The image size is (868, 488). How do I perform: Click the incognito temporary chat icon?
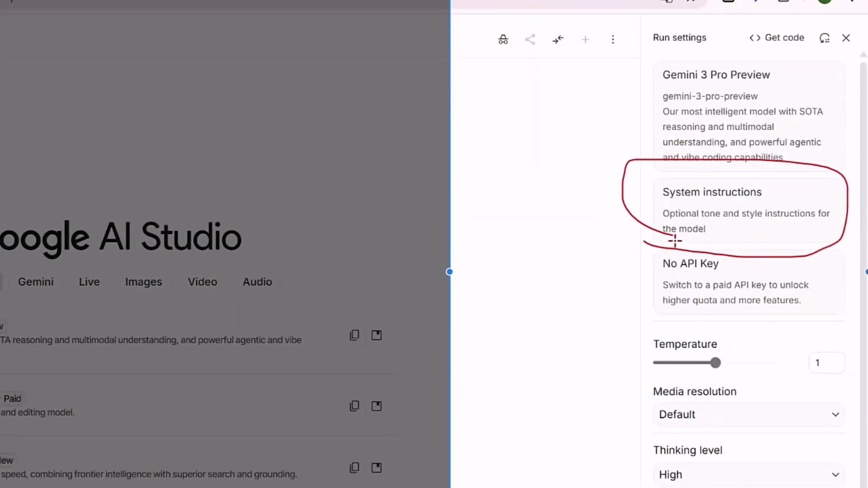[x=503, y=39]
